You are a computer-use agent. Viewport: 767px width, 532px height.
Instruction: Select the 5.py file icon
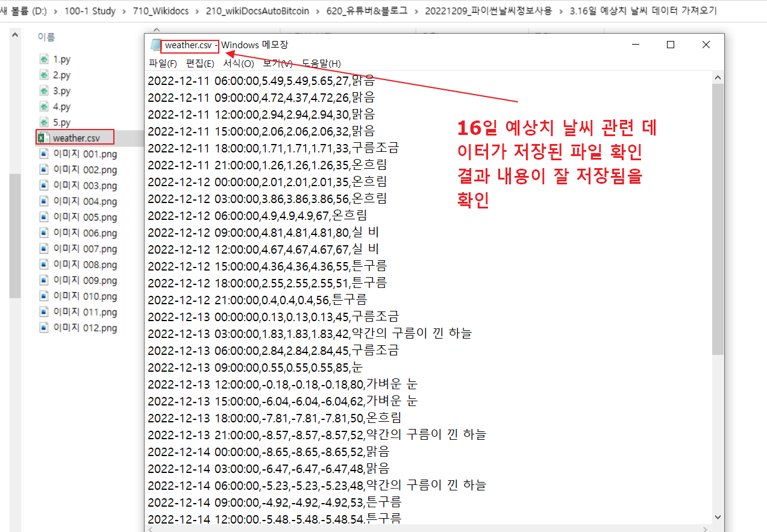[44, 122]
